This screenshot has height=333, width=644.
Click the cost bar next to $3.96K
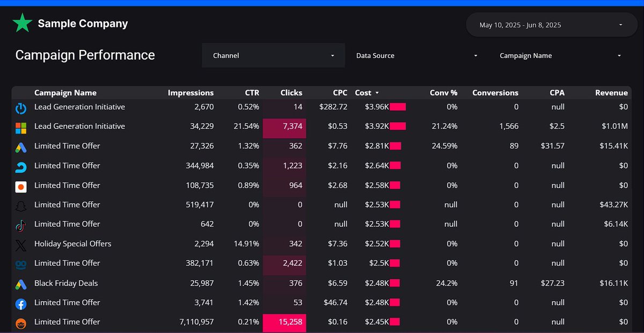[x=398, y=107]
